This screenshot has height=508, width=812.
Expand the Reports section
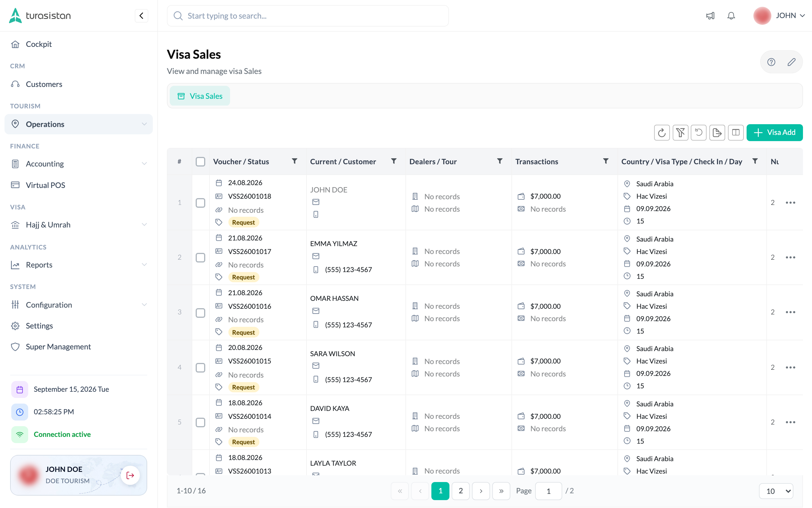click(x=78, y=264)
